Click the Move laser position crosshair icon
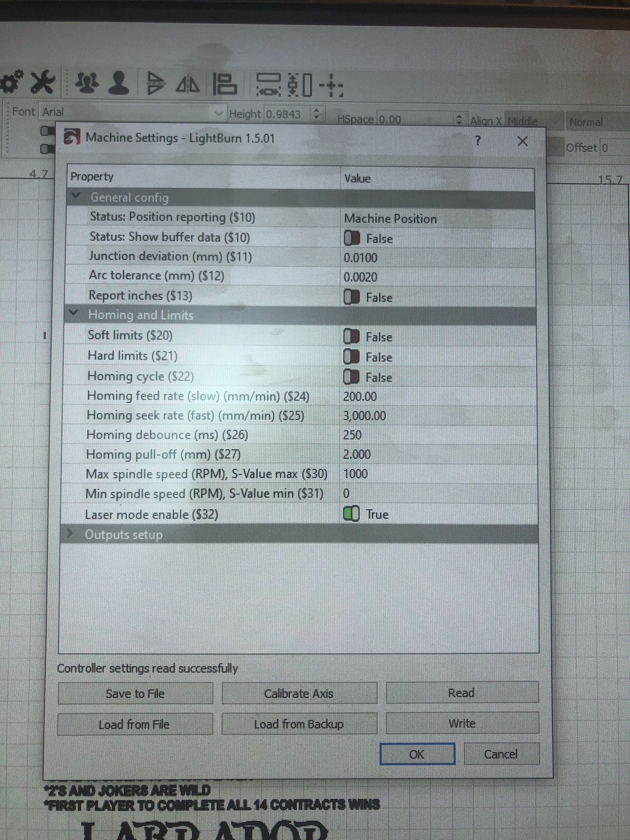Screen dimensions: 630x840 pyautogui.click(x=332, y=85)
